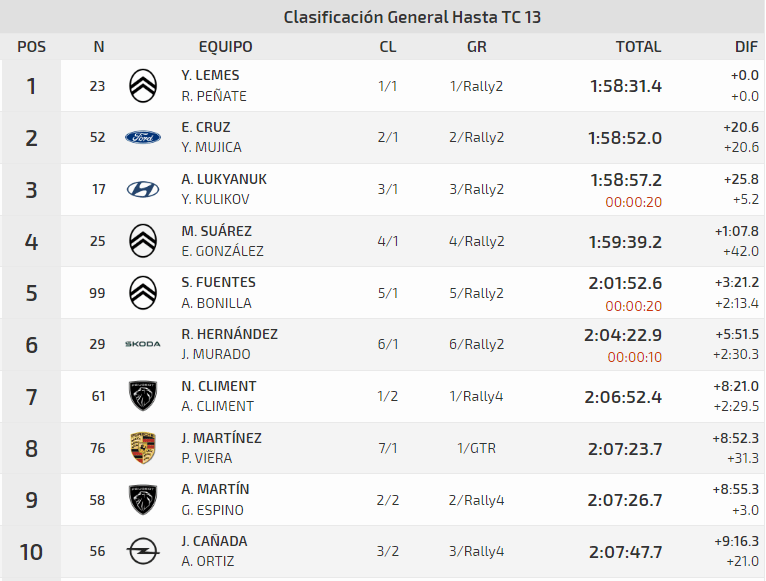Image resolution: width=766 pixels, height=581 pixels.
Task: Click the DIF column header
Action: click(746, 46)
